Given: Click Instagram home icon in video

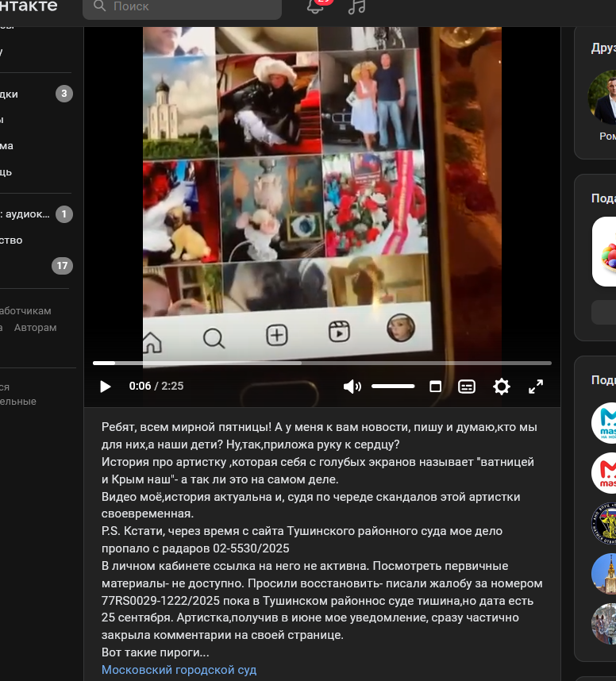Looking at the screenshot, I should point(151,342).
